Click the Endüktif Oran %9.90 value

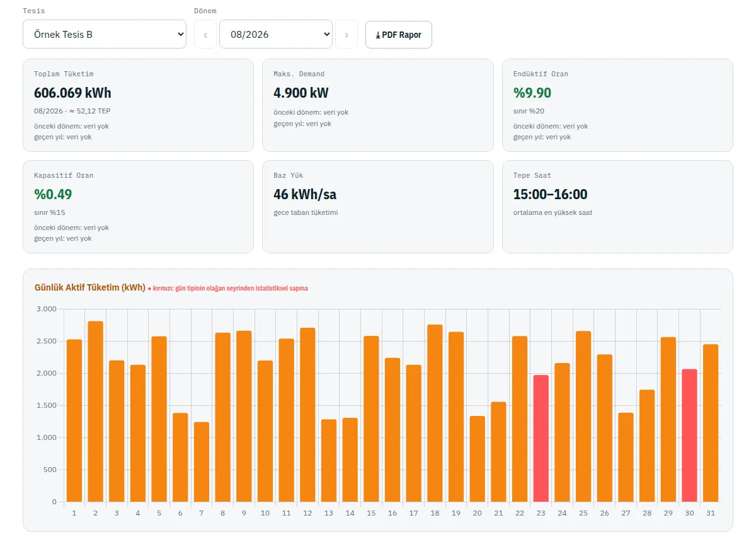pos(532,93)
